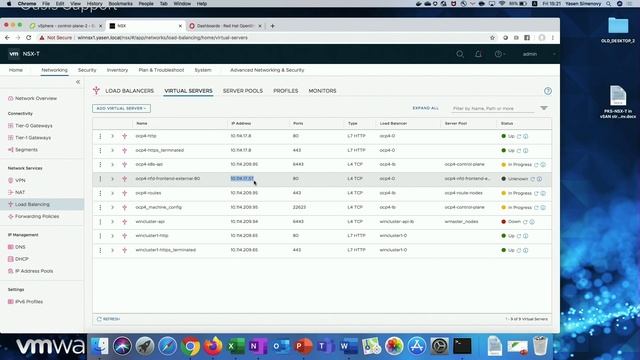Open actions menu for ocp4-http row
This screenshot has width=640, height=360.
click(100, 136)
